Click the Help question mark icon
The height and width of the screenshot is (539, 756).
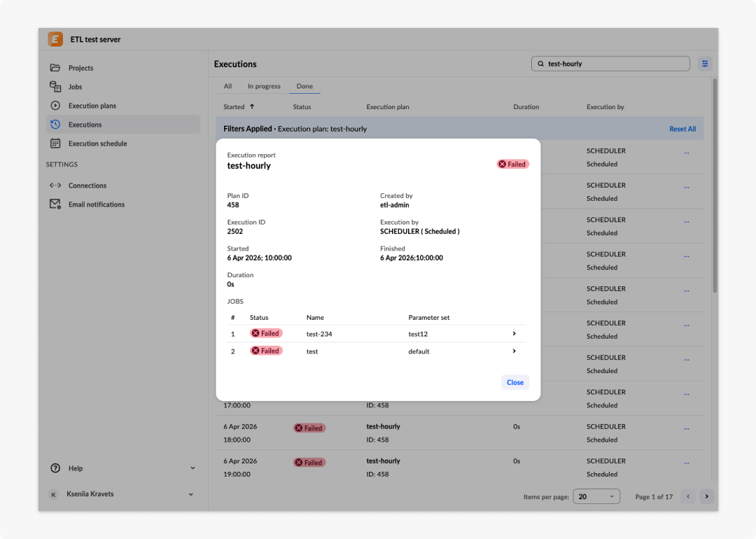pos(55,468)
